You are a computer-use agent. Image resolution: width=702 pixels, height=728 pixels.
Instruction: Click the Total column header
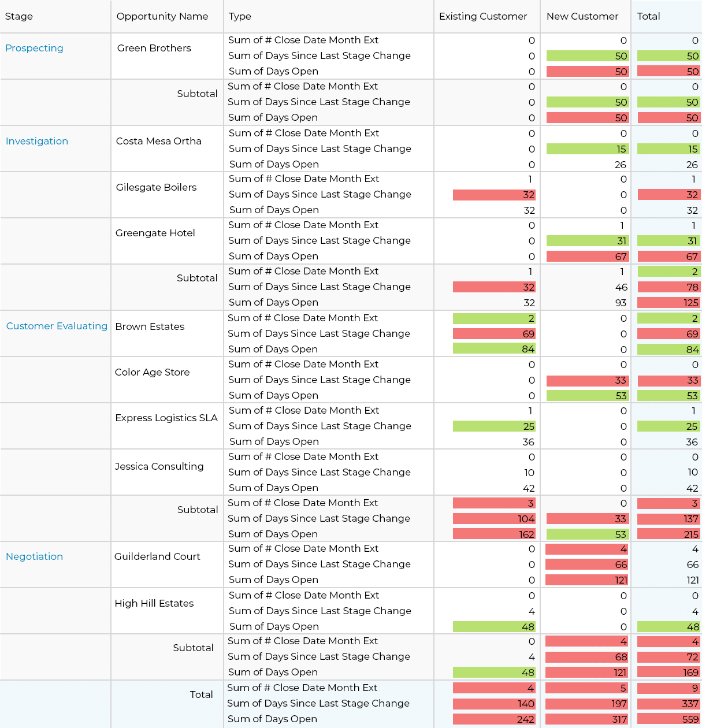(x=648, y=17)
